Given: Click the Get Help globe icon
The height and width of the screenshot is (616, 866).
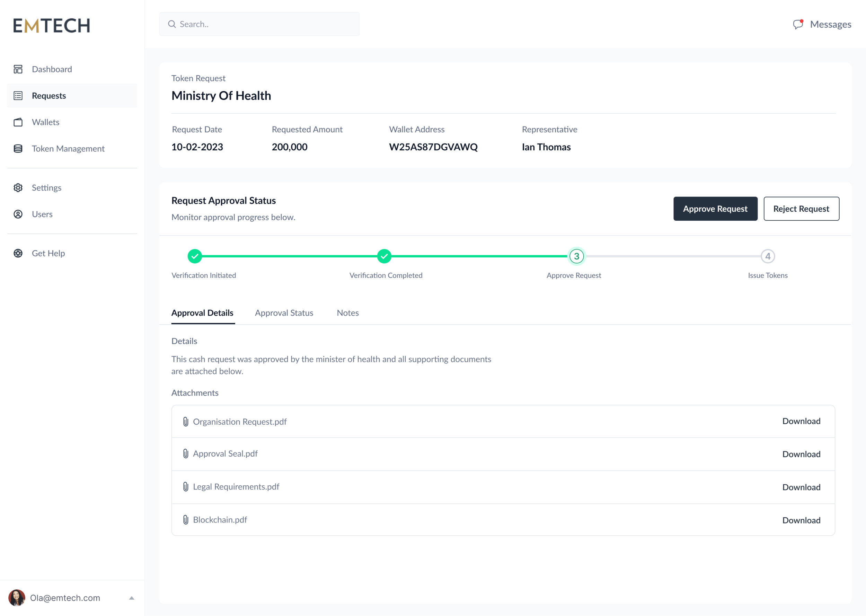Looking at the screenshot, I should coord(18,253).
